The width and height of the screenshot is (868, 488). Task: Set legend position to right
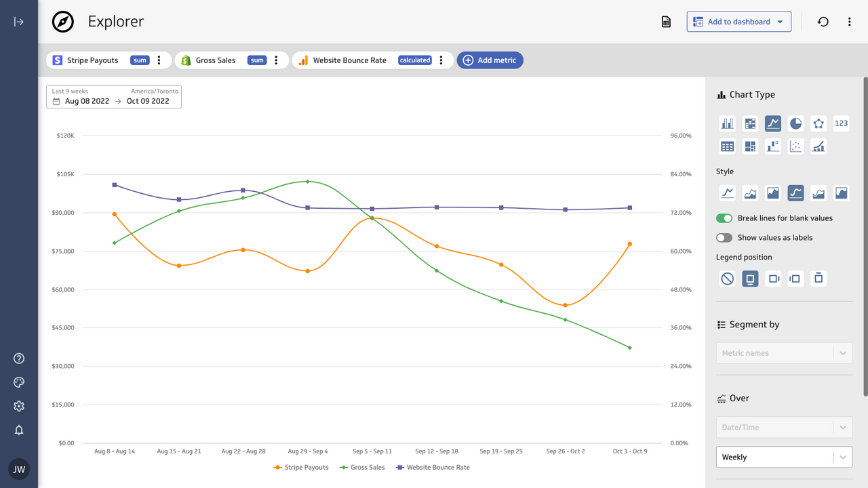[x=773, y=279]
